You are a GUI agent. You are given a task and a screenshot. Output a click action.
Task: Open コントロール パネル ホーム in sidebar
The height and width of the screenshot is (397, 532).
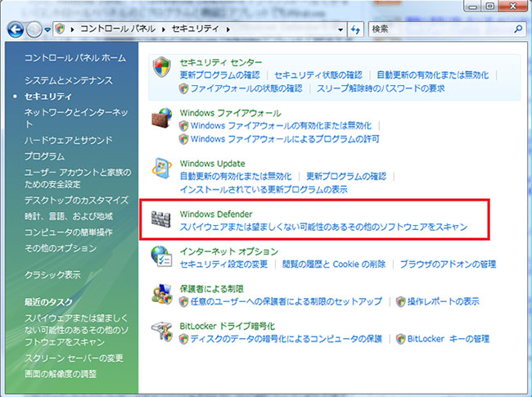click(75, 58)
